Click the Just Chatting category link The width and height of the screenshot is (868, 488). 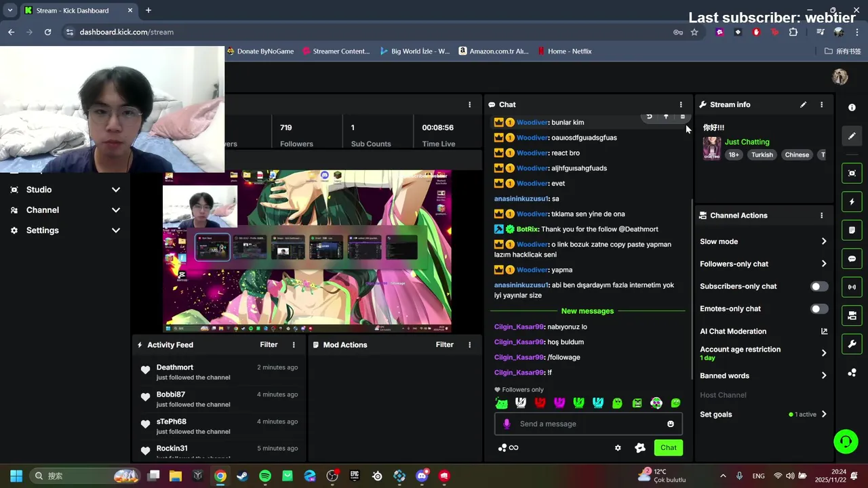747,142
